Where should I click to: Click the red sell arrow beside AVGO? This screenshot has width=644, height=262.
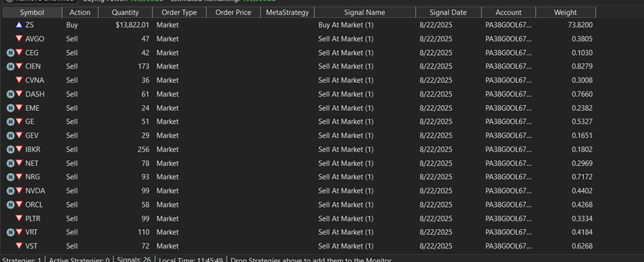(x=19, y=39)
